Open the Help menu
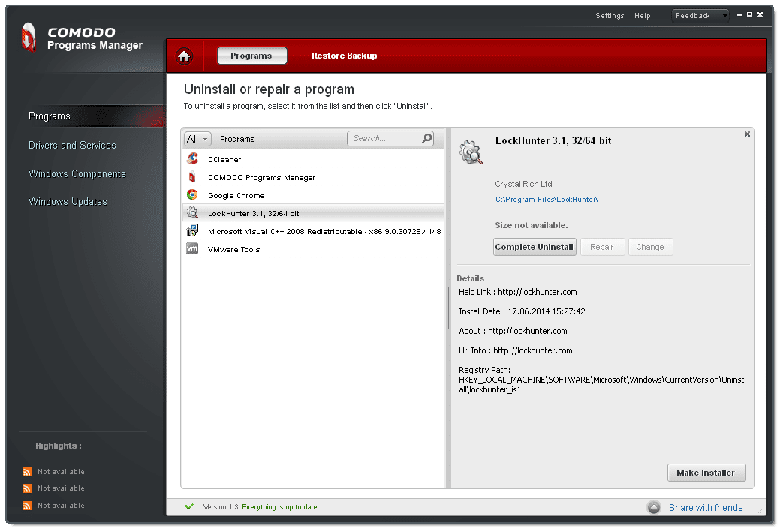783x532 pixels. click(642, 16)
